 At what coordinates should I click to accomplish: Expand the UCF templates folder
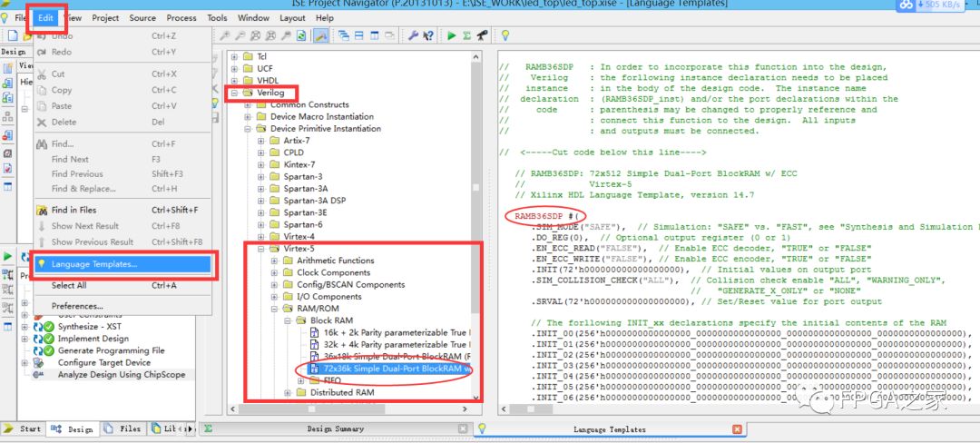click(x=235, y=68)
